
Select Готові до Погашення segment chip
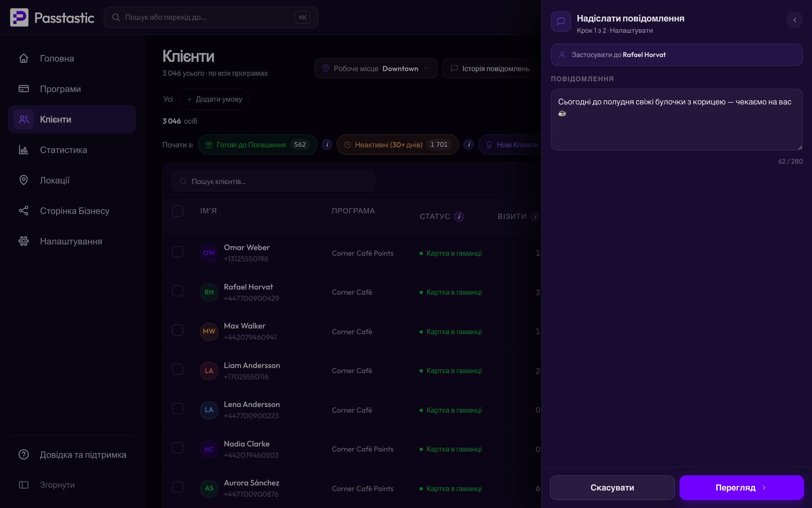[x=257, y=144]
